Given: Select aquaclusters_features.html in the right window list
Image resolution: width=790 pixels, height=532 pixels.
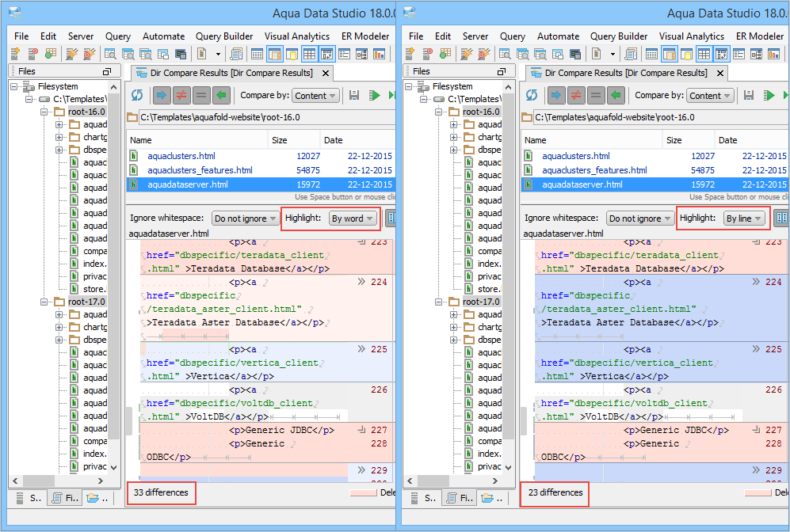Looking at the screenshot, I should click(x=594, y=170).
